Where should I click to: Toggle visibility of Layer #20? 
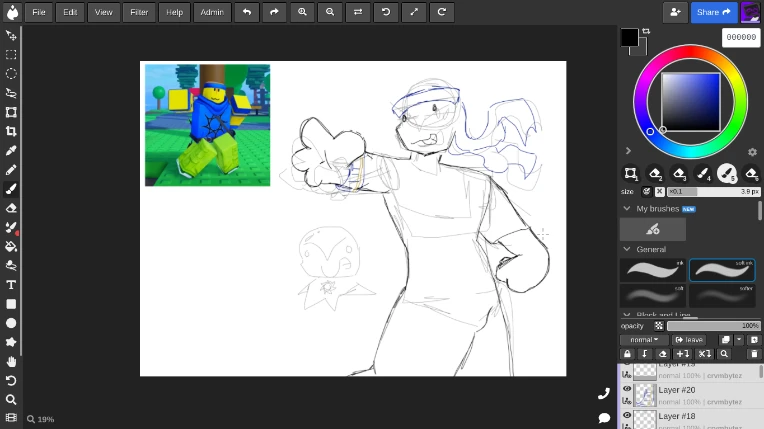[x=627, y=389]
